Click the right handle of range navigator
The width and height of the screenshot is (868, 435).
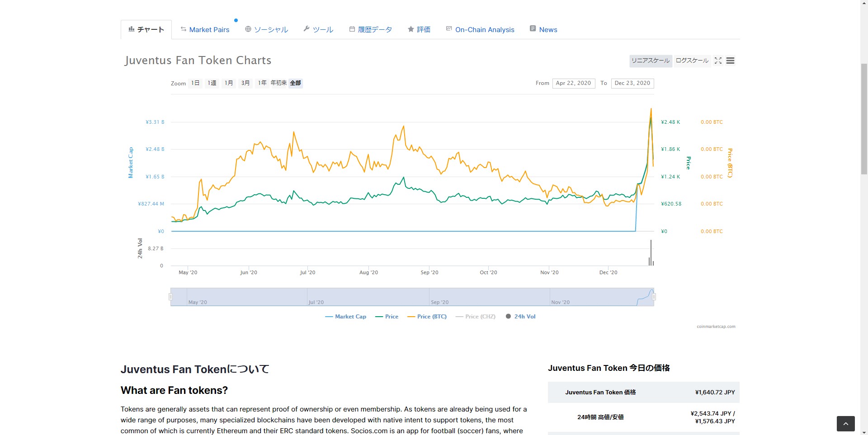tap(654, 297)
